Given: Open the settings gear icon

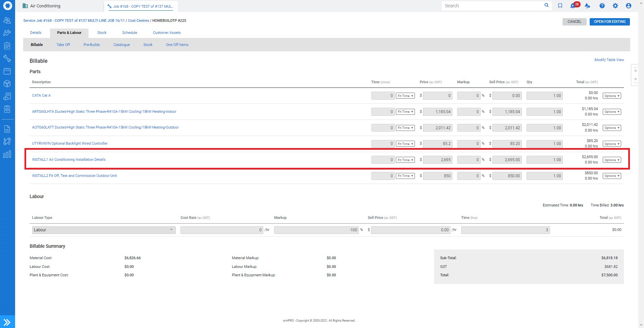Looking at the screenshot, I should [x=615, y=6].
